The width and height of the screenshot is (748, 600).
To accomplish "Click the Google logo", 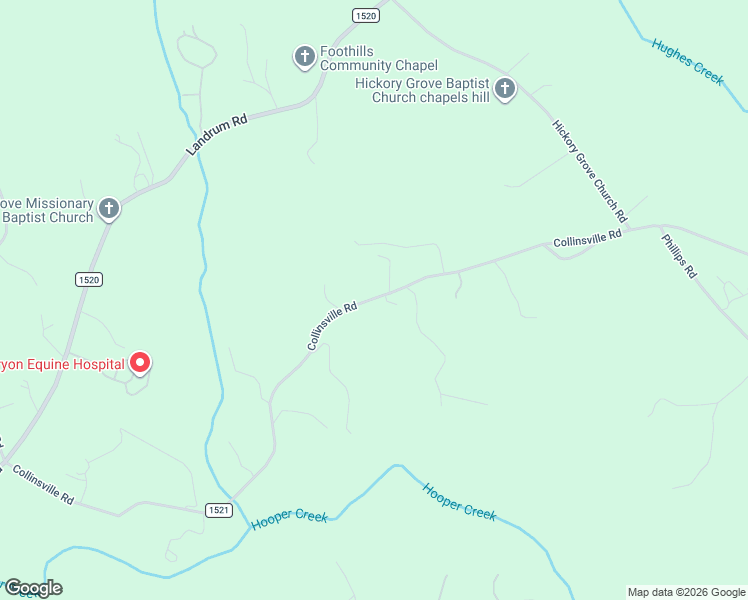I will [x=33, y=588].
